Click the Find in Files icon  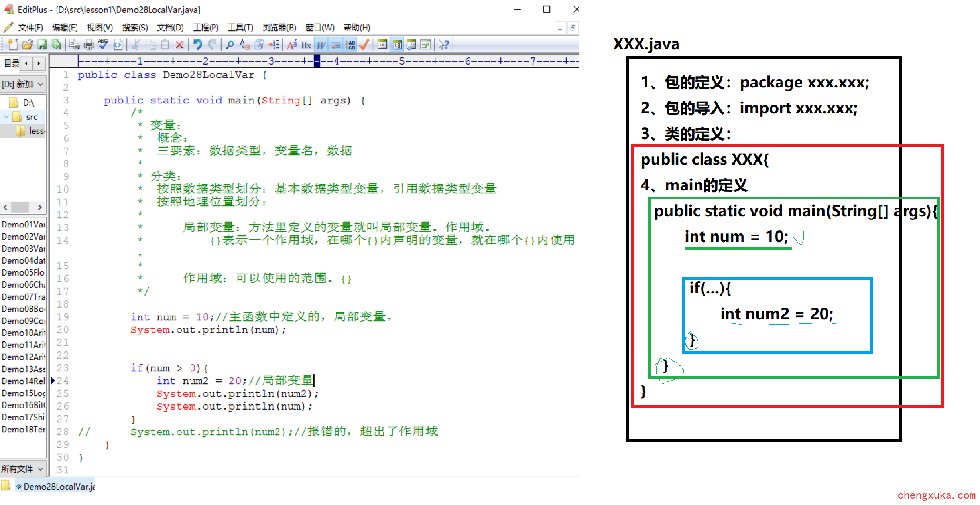pos(259,45)
